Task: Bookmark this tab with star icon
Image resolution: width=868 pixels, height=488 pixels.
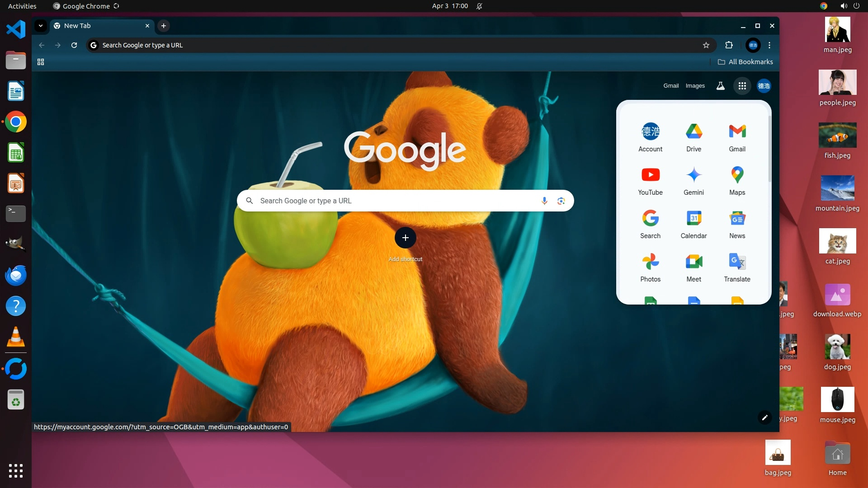Action: 706,45
